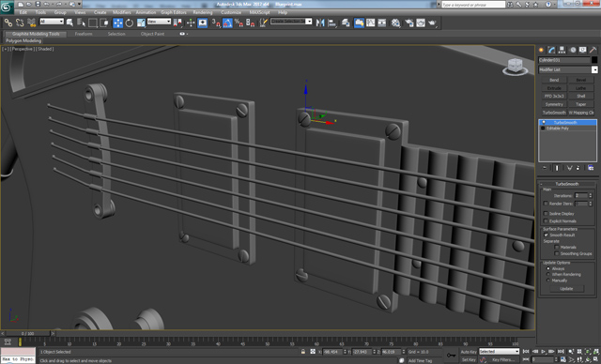Open the reference coordinate system View dropdown

coord(159,22)
